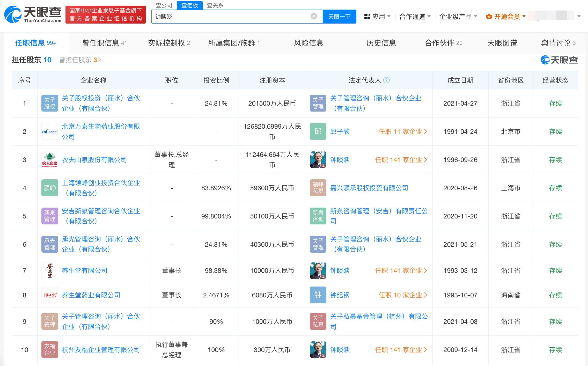
Task: Open the 应用 dropdown menu
Action: coord(377,17)
